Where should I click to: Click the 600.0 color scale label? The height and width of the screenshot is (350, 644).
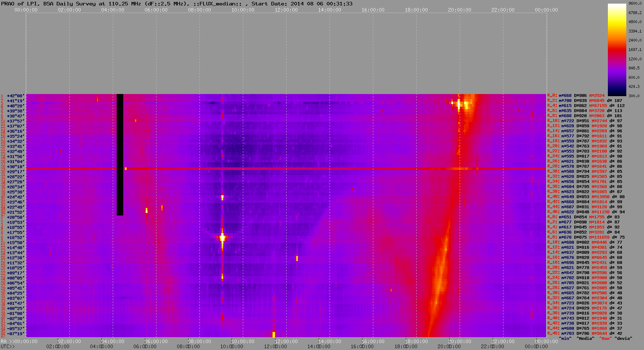(634, 77)
